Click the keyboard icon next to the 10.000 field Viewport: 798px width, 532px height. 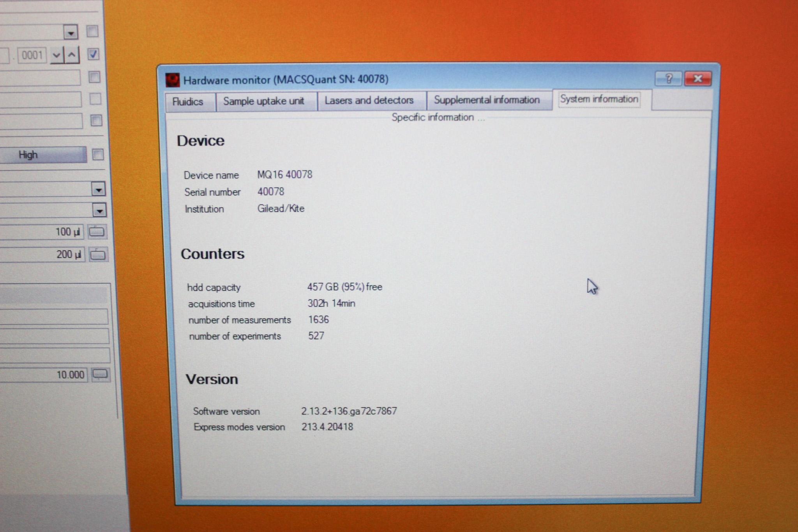pos(100,375)
